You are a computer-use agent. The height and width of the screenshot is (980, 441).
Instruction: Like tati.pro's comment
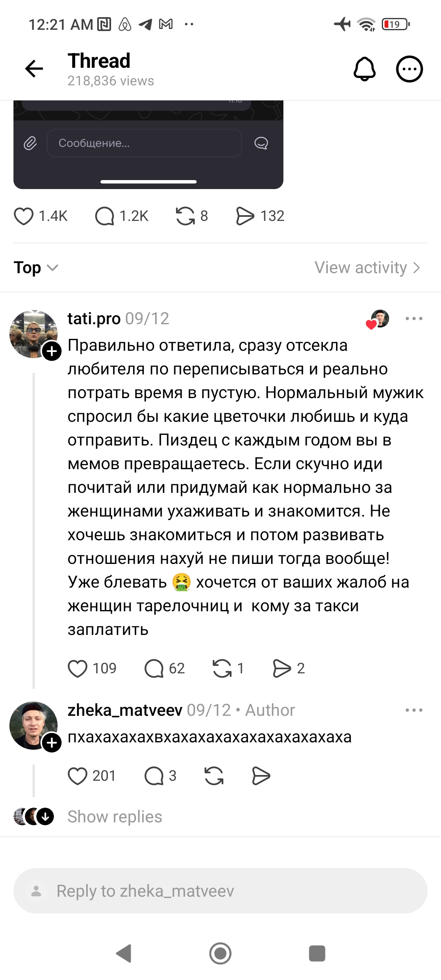pyautogui.click(x=78, y=668)
